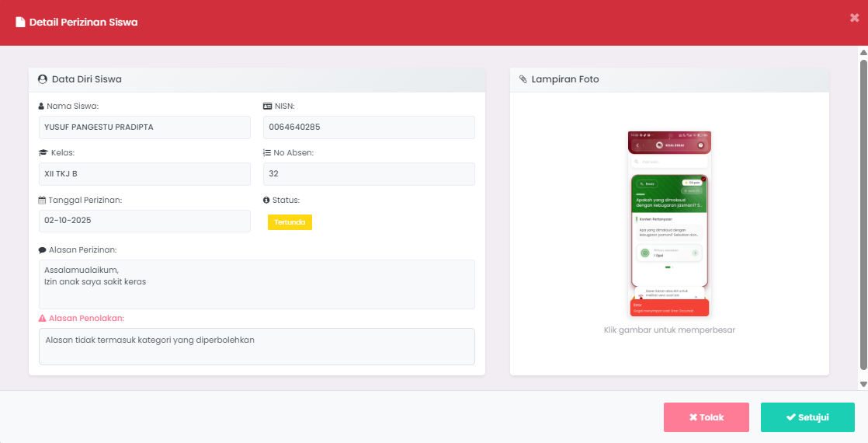The image size is (868, 443).
Task: Click the ID card icon next to NISN
Action: point(268,106)
